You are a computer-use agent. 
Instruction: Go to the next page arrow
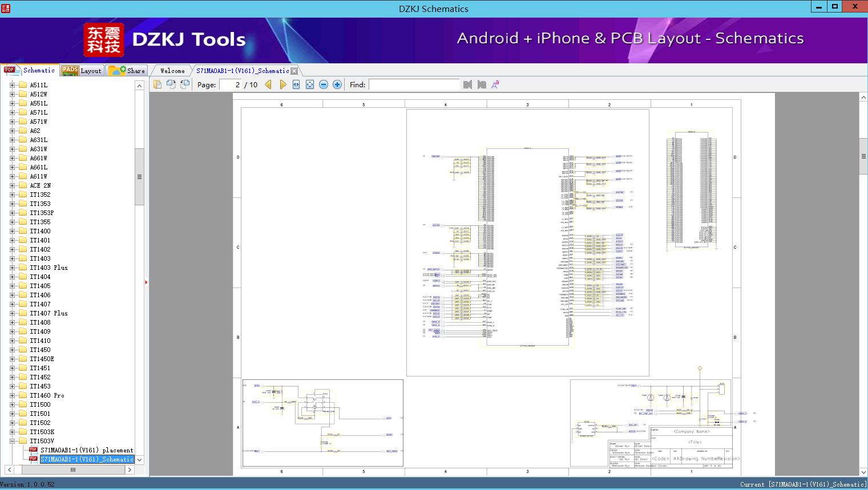282,84
